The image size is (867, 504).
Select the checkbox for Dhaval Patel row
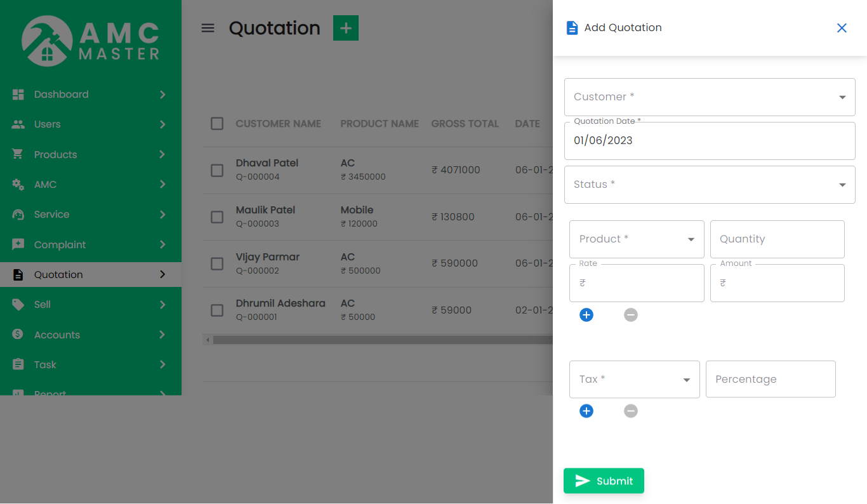point(217,170)
